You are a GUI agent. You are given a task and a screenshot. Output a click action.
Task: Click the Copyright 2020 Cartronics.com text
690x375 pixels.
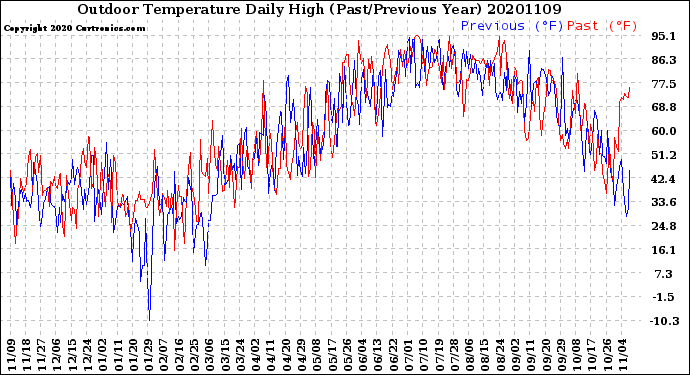click(74, 28)
